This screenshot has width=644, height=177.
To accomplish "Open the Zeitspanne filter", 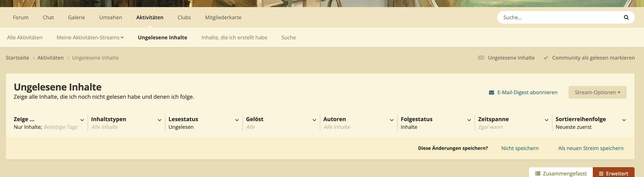I will pos(513,123).
